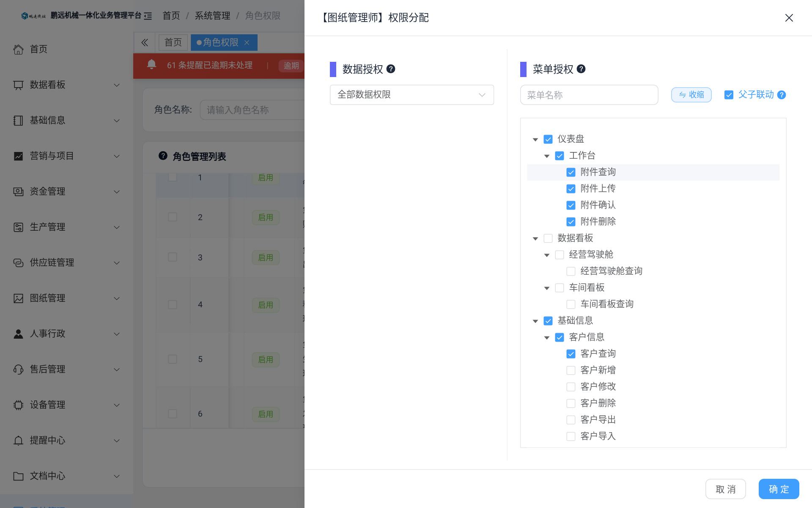Click the 生产管理 sidebar icon
812x508 pixels.
pyautogui.click(x=18, y=227)
